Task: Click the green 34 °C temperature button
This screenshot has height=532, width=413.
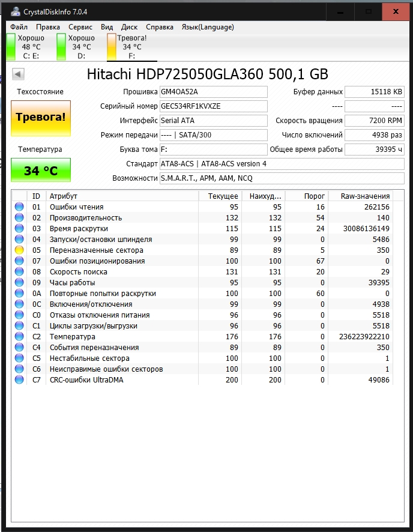Action: 41,171
